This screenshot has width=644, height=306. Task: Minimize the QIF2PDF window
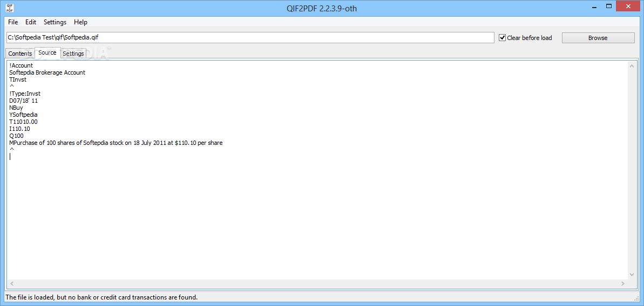click(594, 6)
